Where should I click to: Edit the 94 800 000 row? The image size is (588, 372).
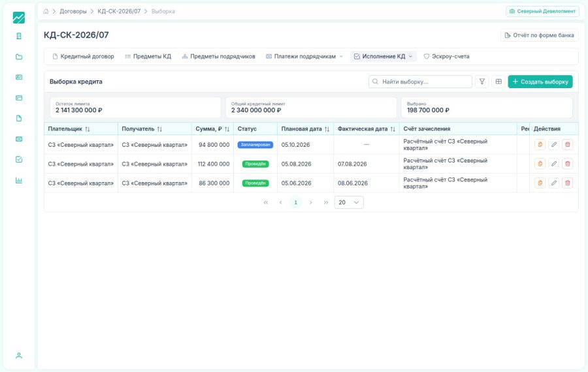click(x=553, y=145)
